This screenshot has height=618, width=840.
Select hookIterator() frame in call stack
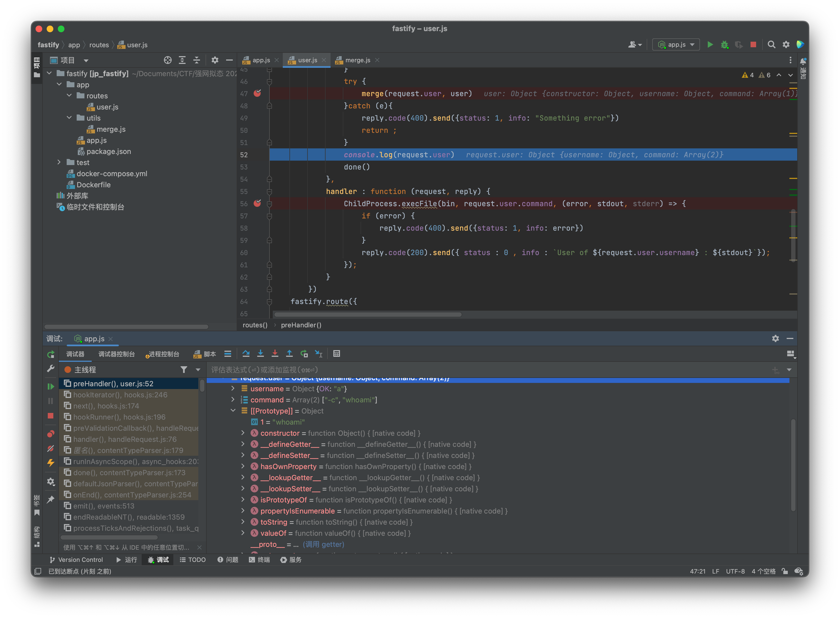(129, 395)
